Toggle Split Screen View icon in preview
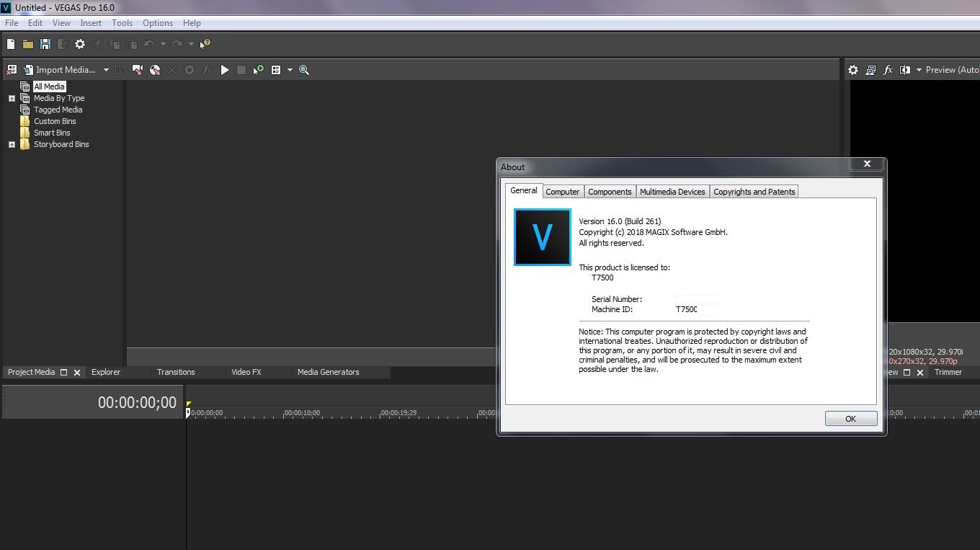 click(905, 70)
